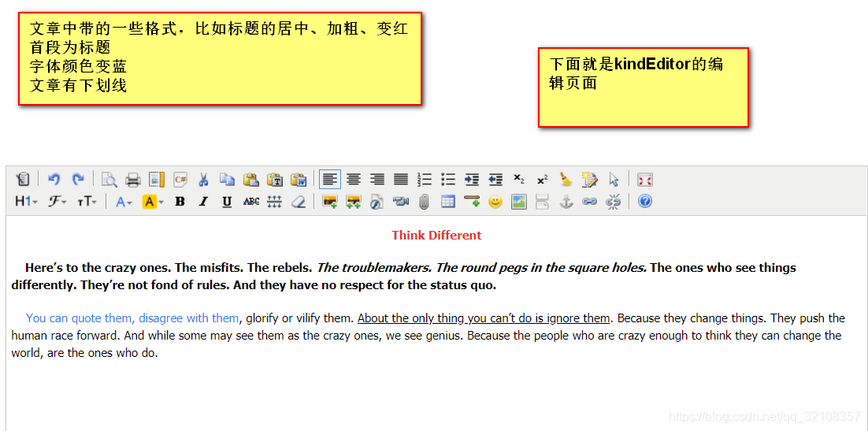Open the font family dropdown
This screenshot has width=868, height=431.
tap(57, 202)
